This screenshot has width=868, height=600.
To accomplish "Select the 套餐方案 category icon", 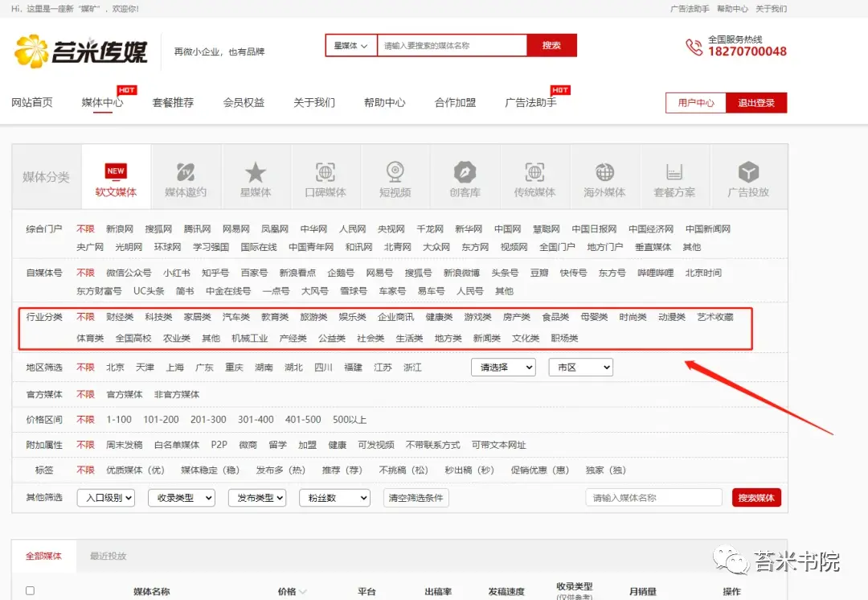I will point(674,172).
